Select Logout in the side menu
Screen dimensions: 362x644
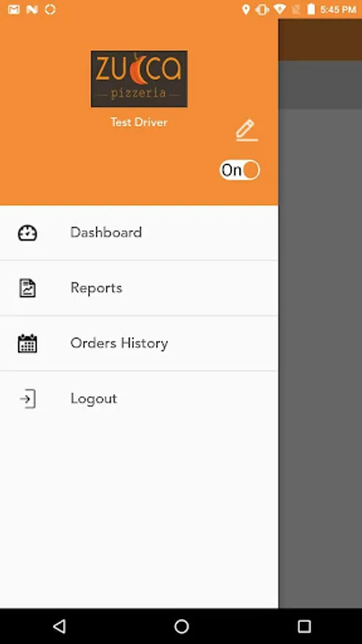(x=139, y=399)
